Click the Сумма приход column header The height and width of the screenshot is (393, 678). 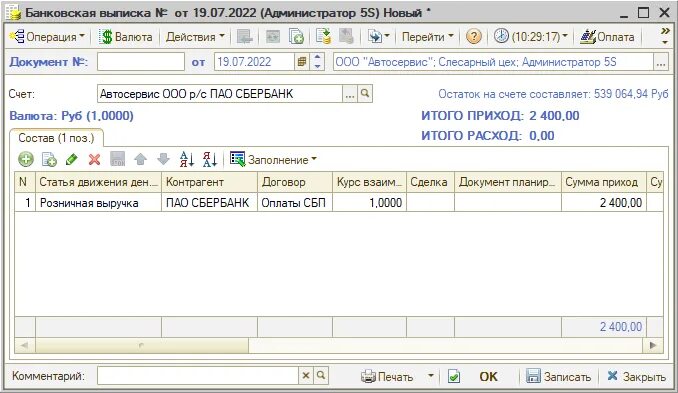[x=604, y=182]
